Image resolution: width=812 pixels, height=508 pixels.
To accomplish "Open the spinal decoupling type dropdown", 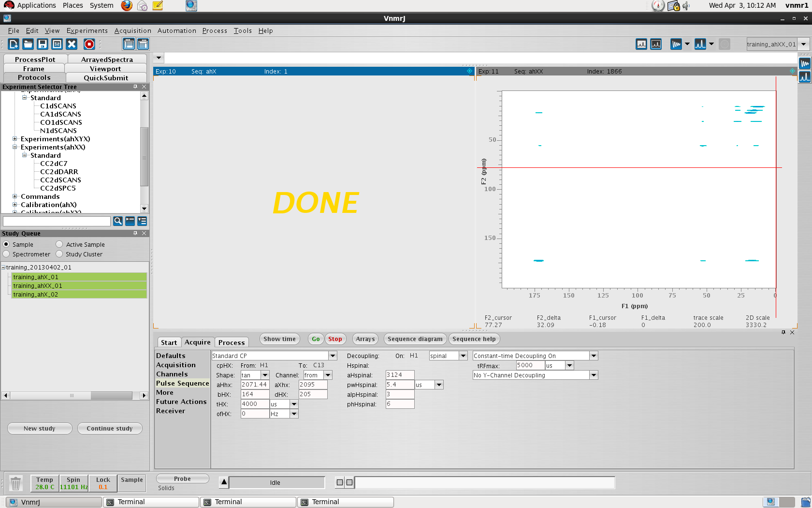I will [463, 356].
